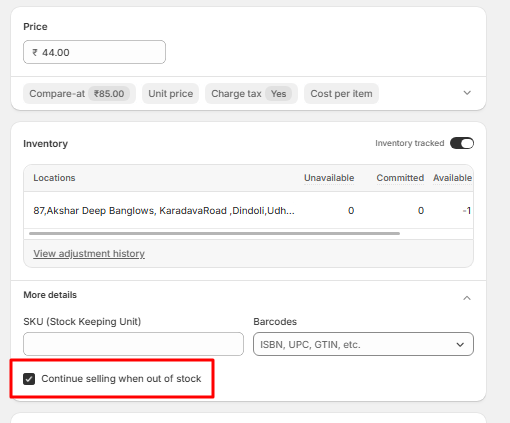Select the Unit price chip

click(x=171, y=94)
